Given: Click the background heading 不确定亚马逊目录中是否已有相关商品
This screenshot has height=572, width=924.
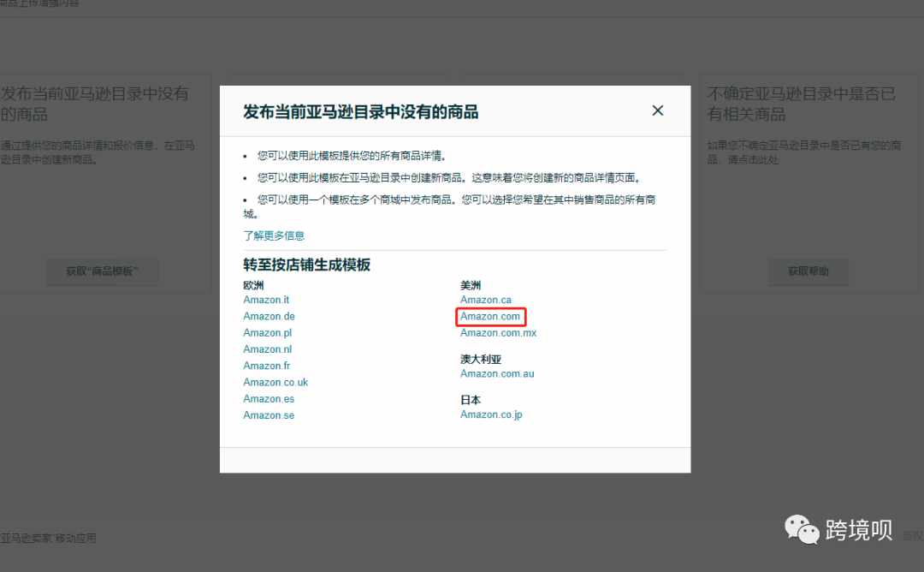Looking at the screenshot, I should pyautogui.click(x=801, y=104).
